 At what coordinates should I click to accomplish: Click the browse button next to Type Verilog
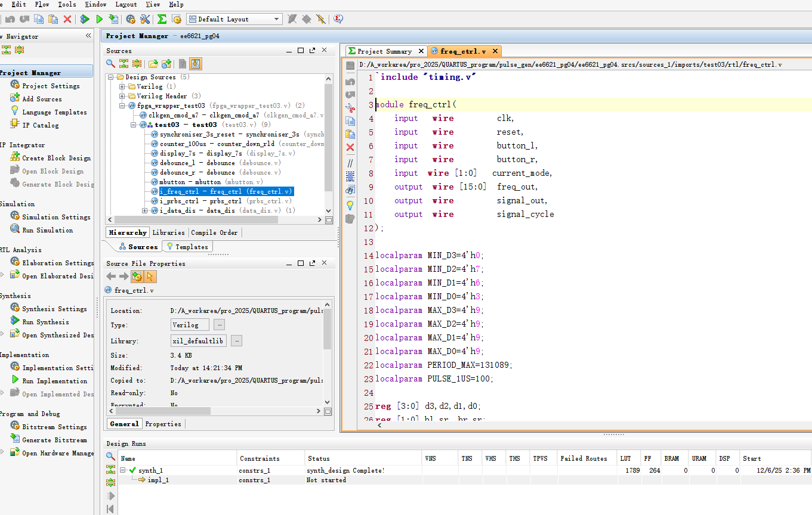220,325
